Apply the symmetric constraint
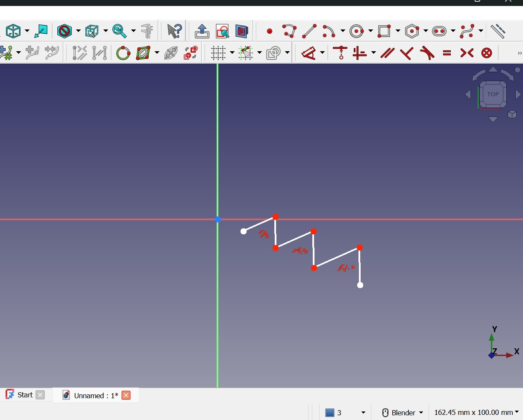Image resolution: width=523 pixels, height=420 pixels. click(467, 53)
